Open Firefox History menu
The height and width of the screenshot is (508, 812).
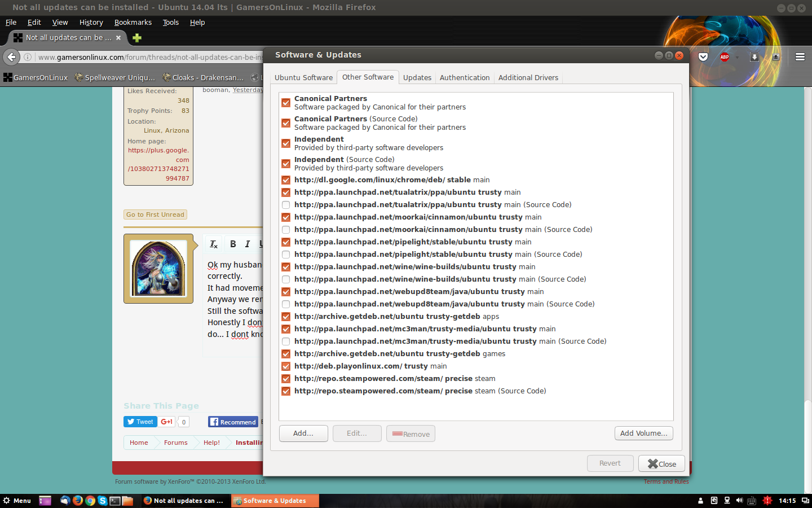tap(91, 23)
